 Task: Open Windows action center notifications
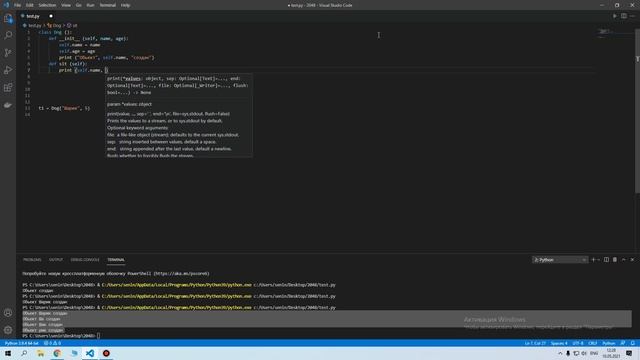point(629,353)
